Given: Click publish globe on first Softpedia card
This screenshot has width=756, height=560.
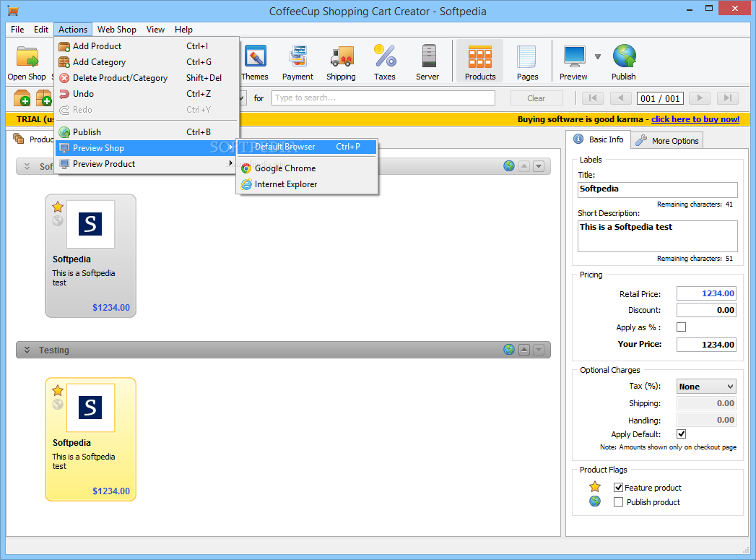Looking at the screenshot, I should click(58, 221).
